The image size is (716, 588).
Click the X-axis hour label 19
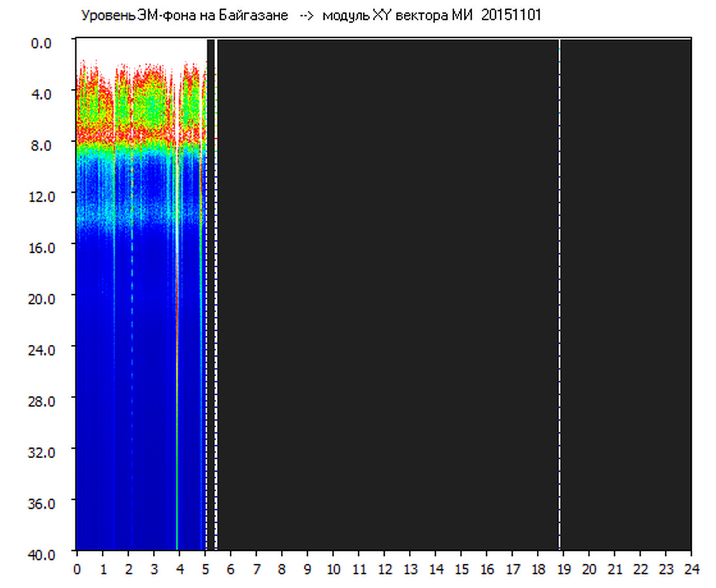tap(564, 569)
